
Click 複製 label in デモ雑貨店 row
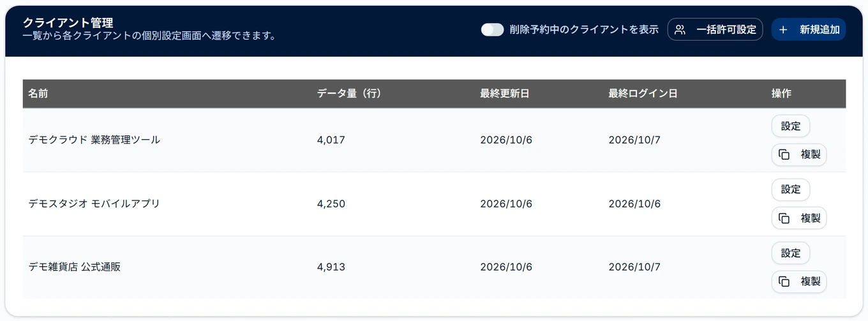point(811,281)
